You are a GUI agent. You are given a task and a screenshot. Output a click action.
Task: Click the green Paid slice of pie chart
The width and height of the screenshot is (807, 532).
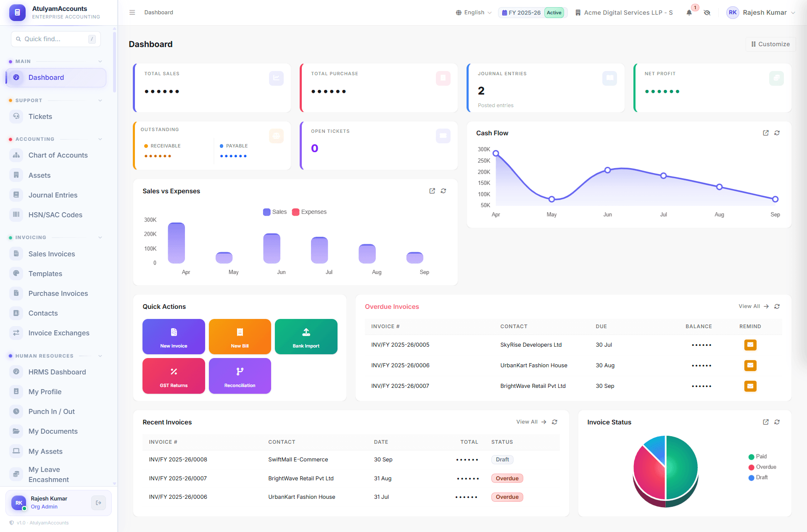pos(682,467)
